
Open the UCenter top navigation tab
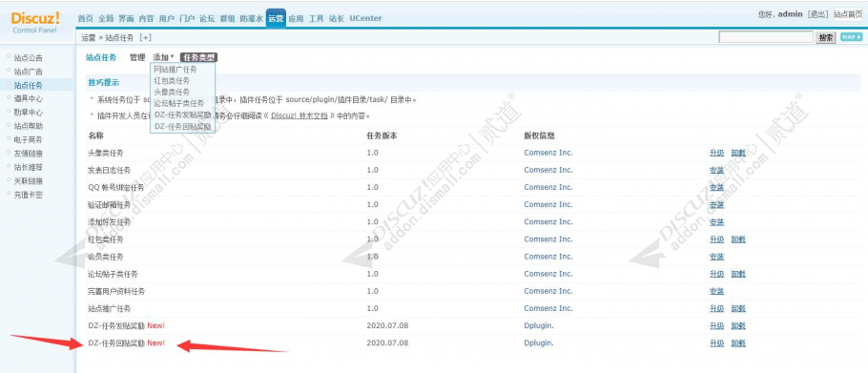(365, 18)
